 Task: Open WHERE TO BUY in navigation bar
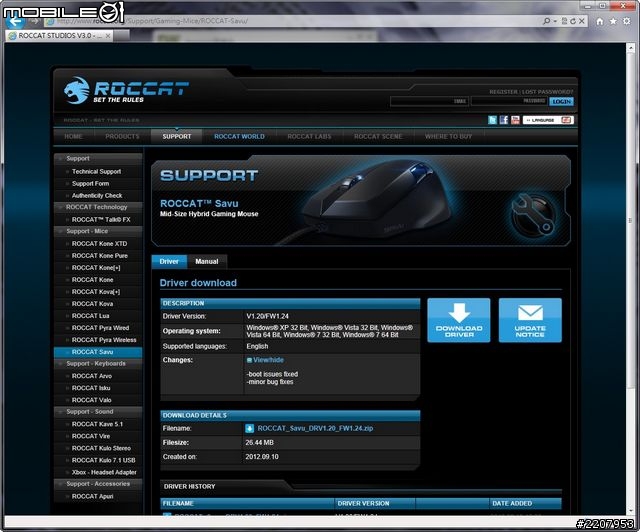pos(448,136)
